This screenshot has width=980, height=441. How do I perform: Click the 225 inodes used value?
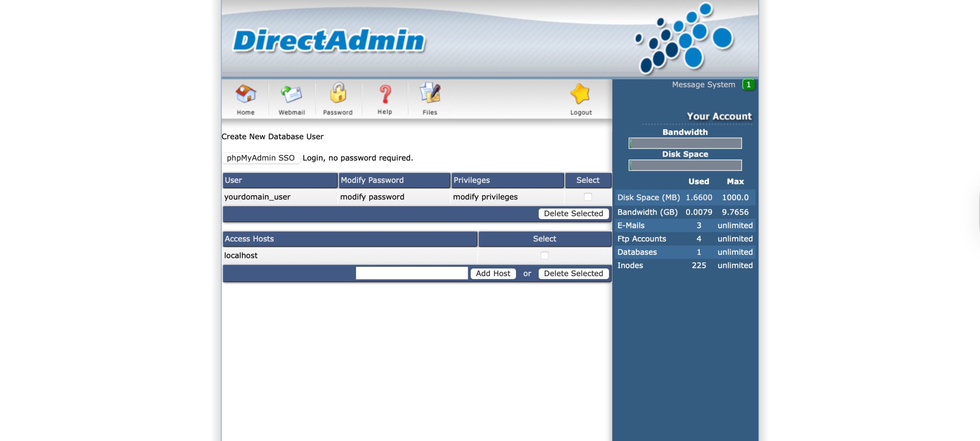(x=699, y=265)
